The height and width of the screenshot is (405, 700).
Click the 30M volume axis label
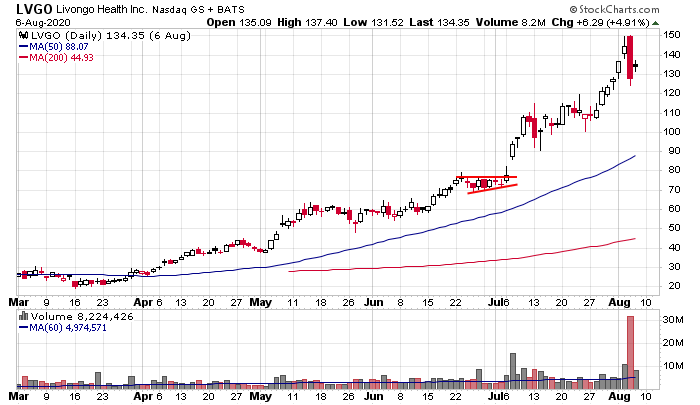pyautogui.click(x=673, y=320)
